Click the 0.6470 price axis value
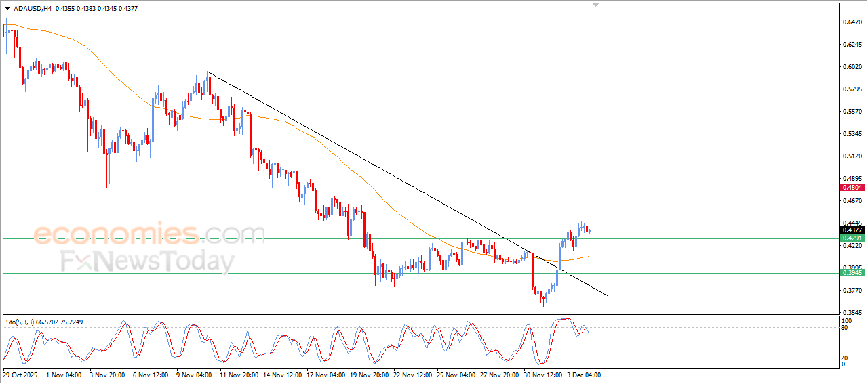This screenshot has height=384, width=868. point(852,22)
